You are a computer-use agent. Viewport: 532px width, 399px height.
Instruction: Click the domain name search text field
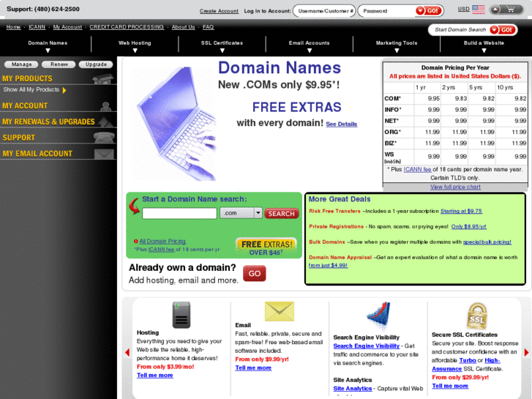179,213
